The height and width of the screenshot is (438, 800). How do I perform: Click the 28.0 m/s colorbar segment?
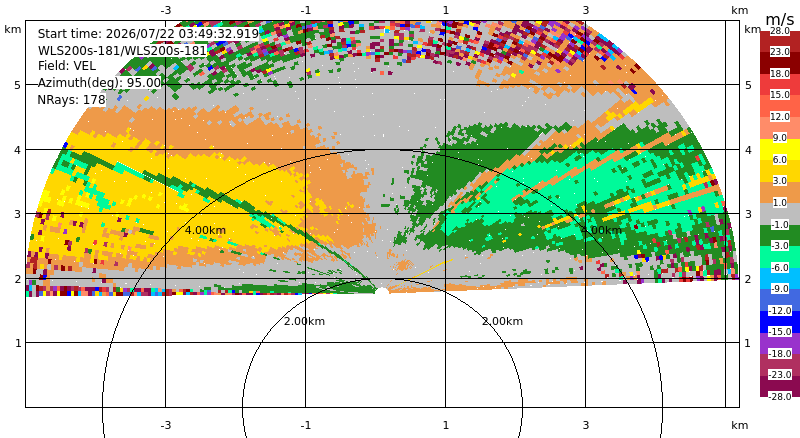coord(780,42)
